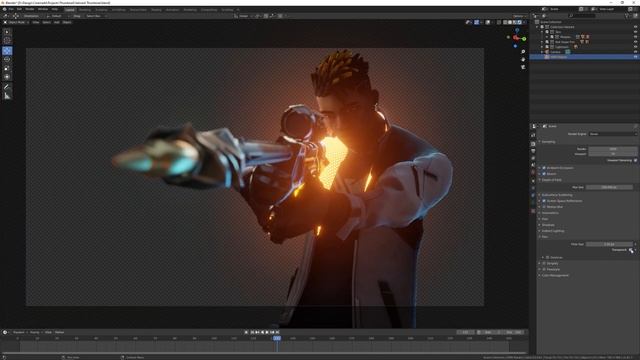
Task: Click the Render samples value field
Action: tap(612, 149)
